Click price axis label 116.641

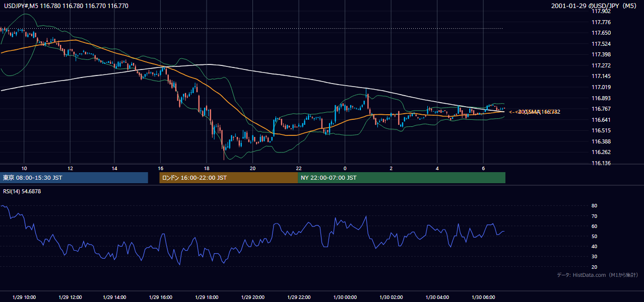click(x=601, y=120)
